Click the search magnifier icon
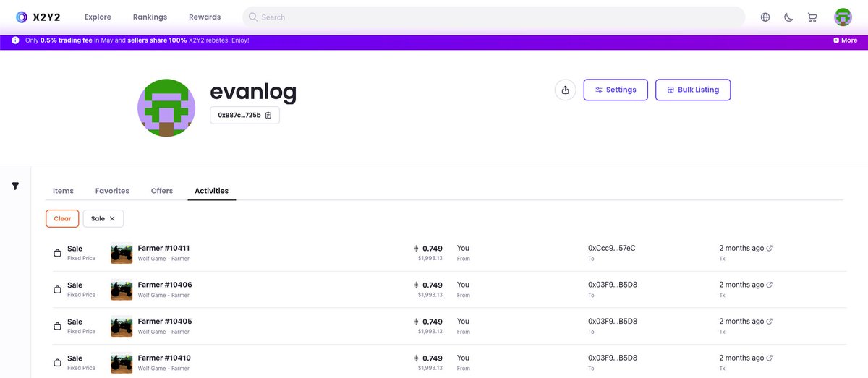Image resolution: width=868 pixels, height=378 pixels. [x=253, y=17]
